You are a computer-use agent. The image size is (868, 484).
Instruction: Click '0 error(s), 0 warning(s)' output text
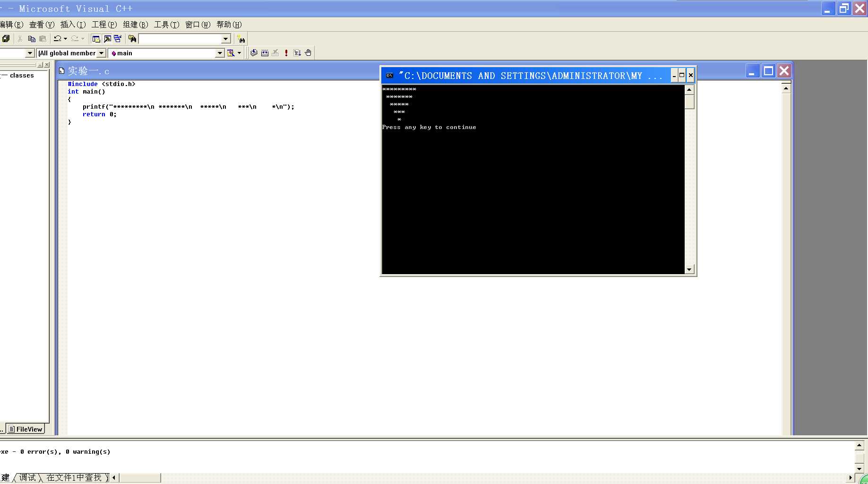click(x=65, y=452)
